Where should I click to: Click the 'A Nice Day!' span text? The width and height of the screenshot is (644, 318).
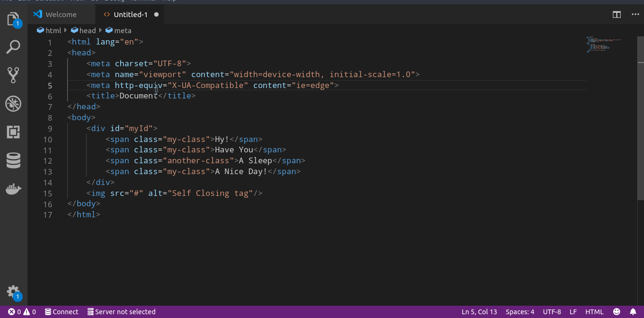point(241,172)
